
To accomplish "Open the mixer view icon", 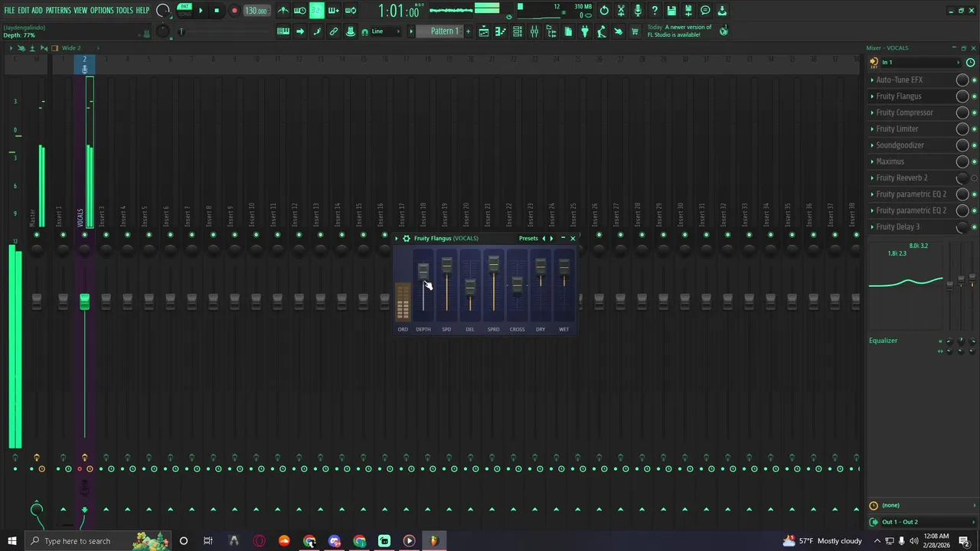I will coord(534,31).
